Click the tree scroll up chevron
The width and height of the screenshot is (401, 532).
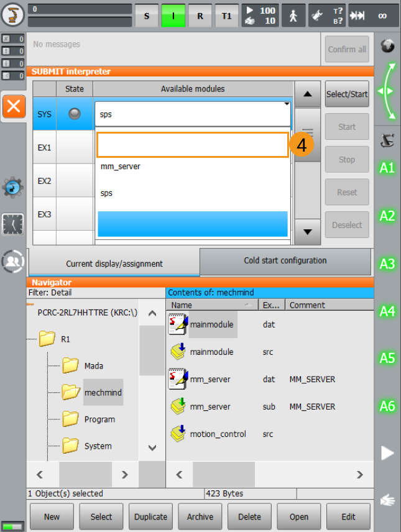point(152,313)
